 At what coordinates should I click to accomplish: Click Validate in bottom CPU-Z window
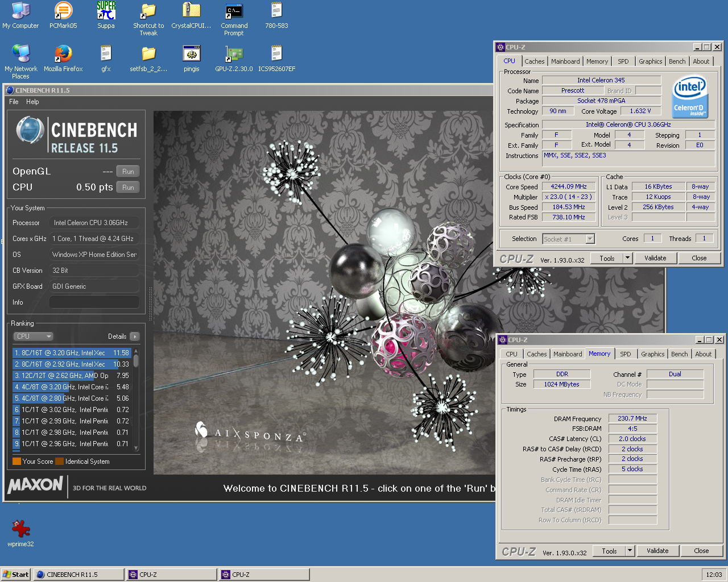(x=657, y=551)
